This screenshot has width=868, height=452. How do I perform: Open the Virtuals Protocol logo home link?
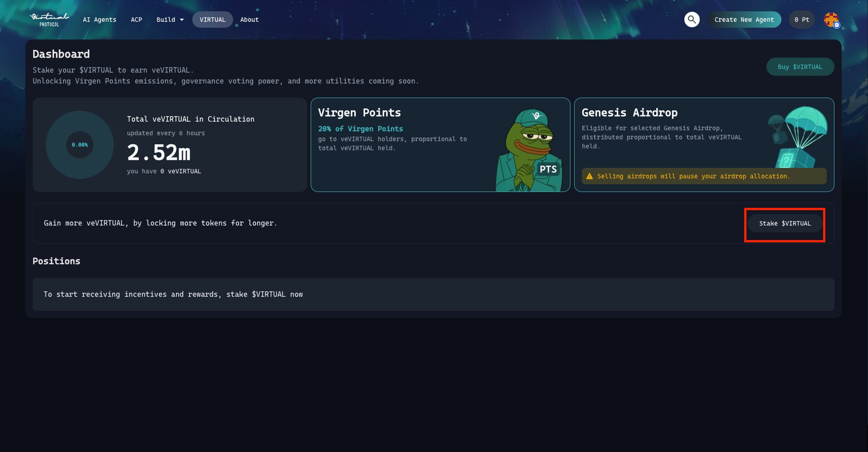(x=49, y=20)
